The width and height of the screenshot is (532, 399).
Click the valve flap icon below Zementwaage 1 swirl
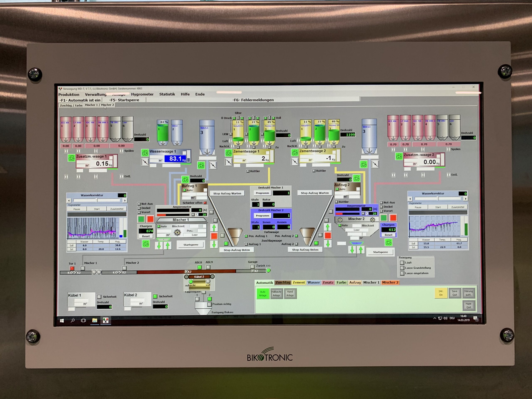[x=228, y=162]
